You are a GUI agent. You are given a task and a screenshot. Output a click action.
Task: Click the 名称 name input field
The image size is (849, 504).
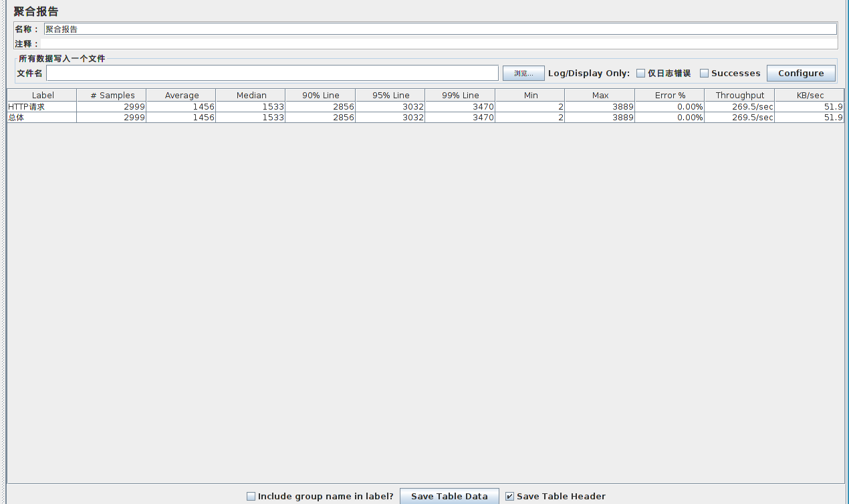[x=440, y=29]
